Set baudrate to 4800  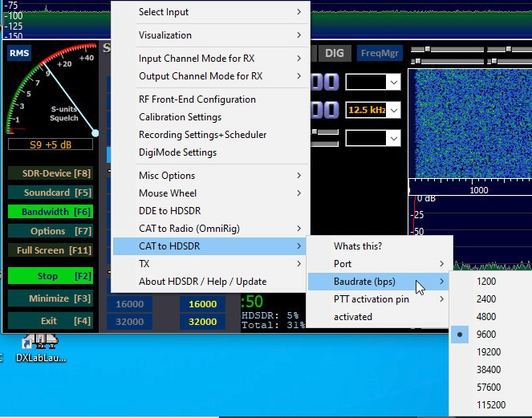click(x=491, y=317)
